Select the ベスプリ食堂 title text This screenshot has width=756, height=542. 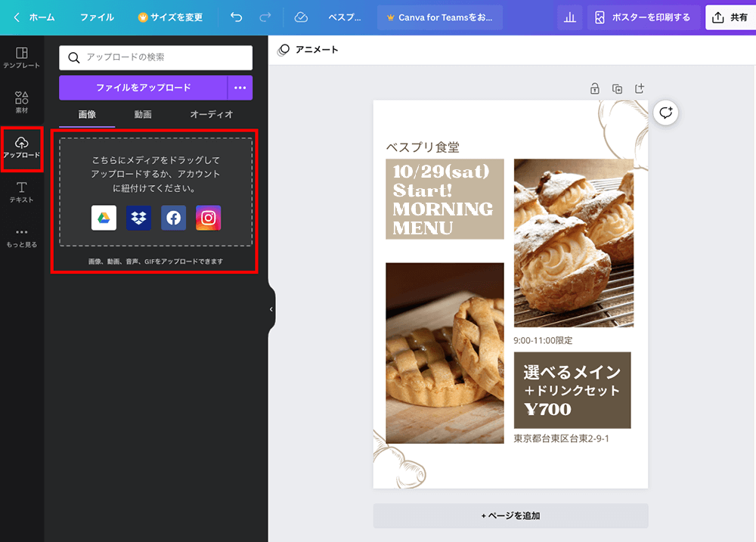pos(423,147)
